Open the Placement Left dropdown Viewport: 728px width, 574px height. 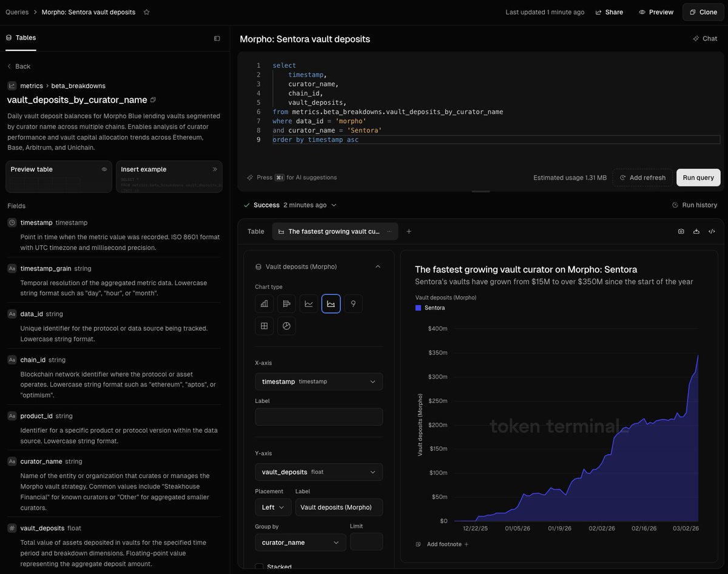273,507
